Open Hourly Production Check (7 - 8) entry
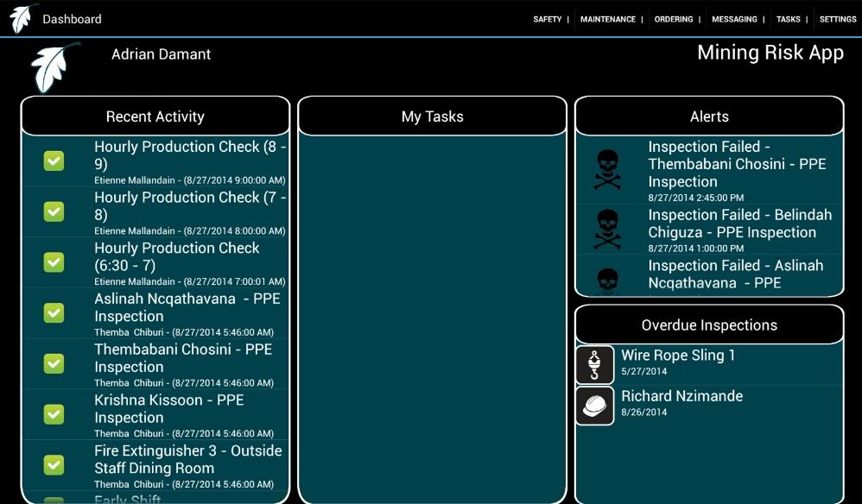Screen dimensions: 862x504 click(x=155, y=212)
